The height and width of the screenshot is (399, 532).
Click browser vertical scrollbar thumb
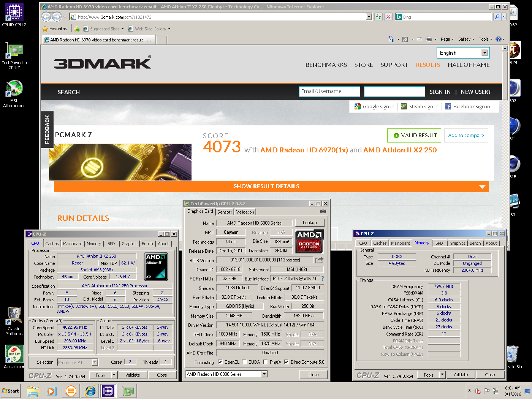click(x=505, y=75)
